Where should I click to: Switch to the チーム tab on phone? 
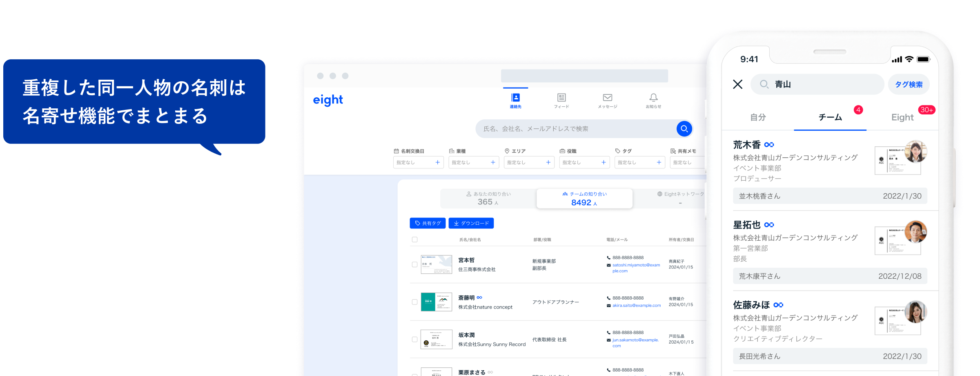[830, 117]
